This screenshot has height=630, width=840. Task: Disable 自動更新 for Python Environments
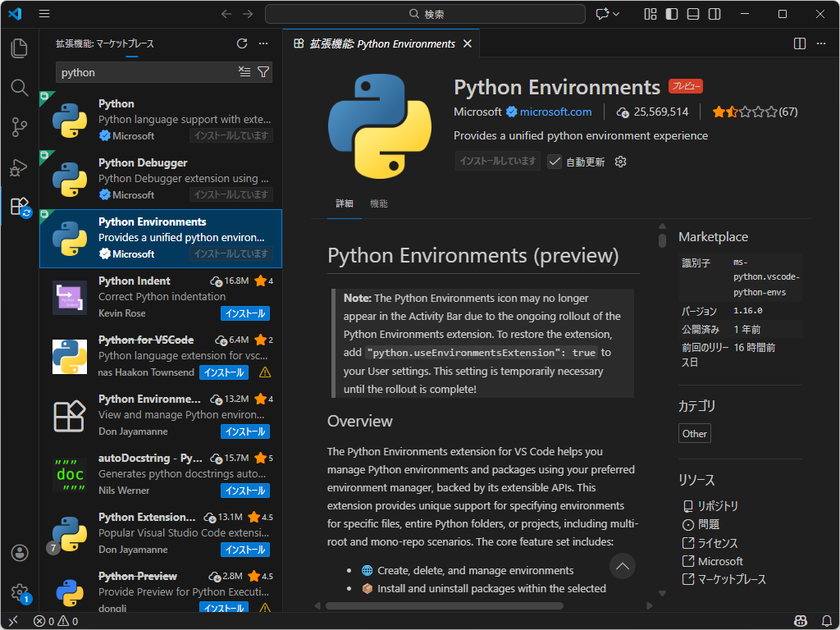pos(554,162)
